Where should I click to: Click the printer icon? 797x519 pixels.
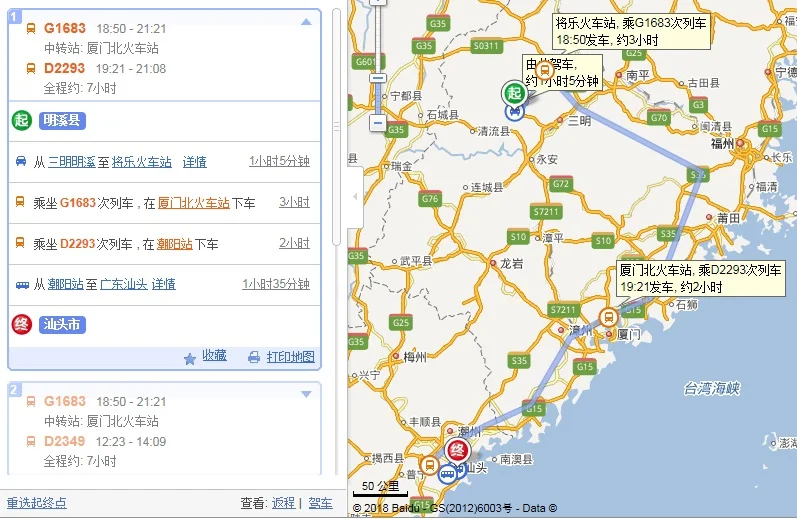[254, 357]
